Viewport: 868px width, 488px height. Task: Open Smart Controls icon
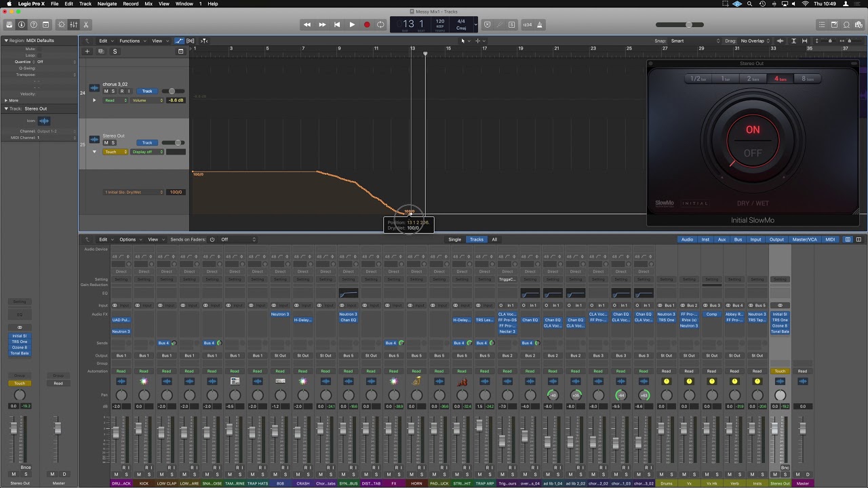[62, 24]
